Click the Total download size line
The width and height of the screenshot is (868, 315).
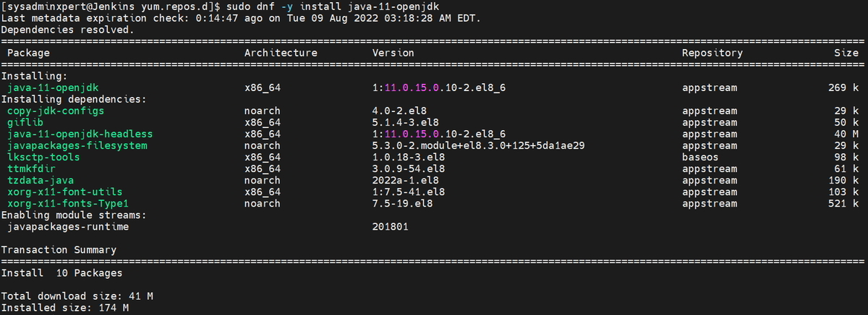[77, 296]
